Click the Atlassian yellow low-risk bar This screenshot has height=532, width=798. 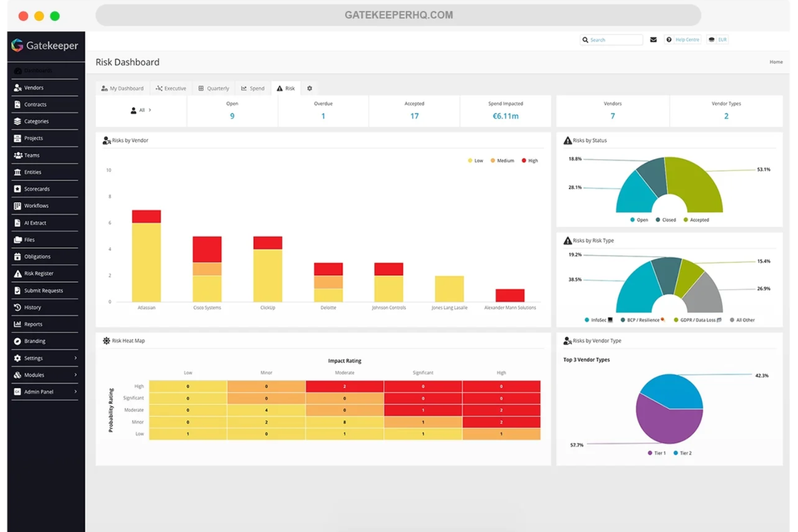point(146,262)
